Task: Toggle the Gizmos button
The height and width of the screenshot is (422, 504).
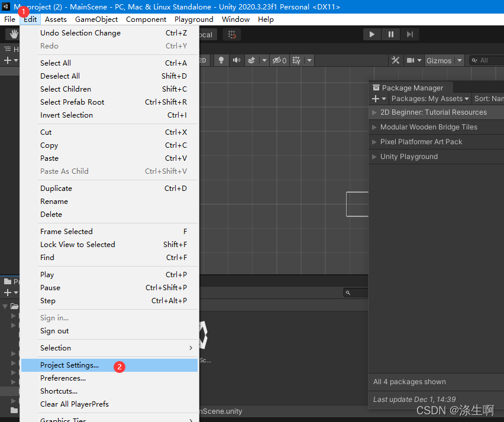Action: [439, 60]
